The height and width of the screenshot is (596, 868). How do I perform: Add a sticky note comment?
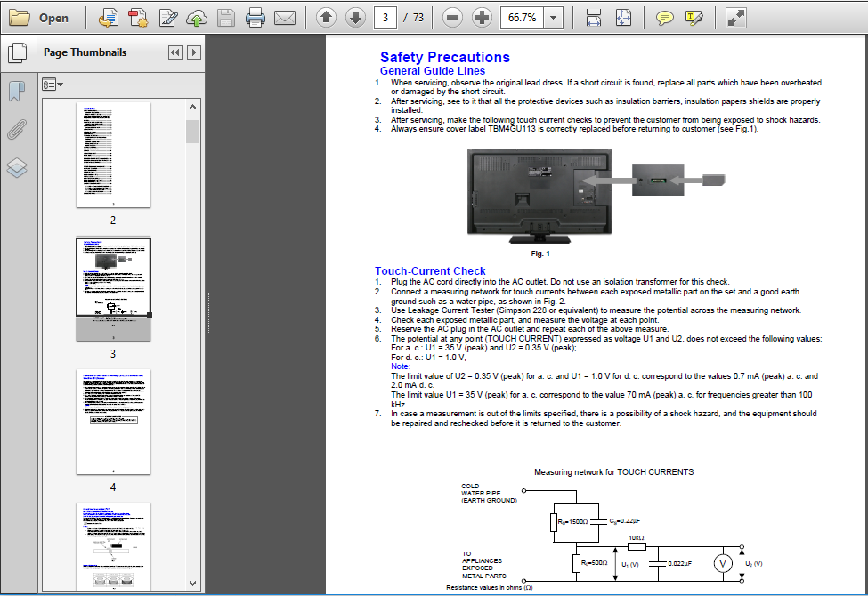coord(664,18)
